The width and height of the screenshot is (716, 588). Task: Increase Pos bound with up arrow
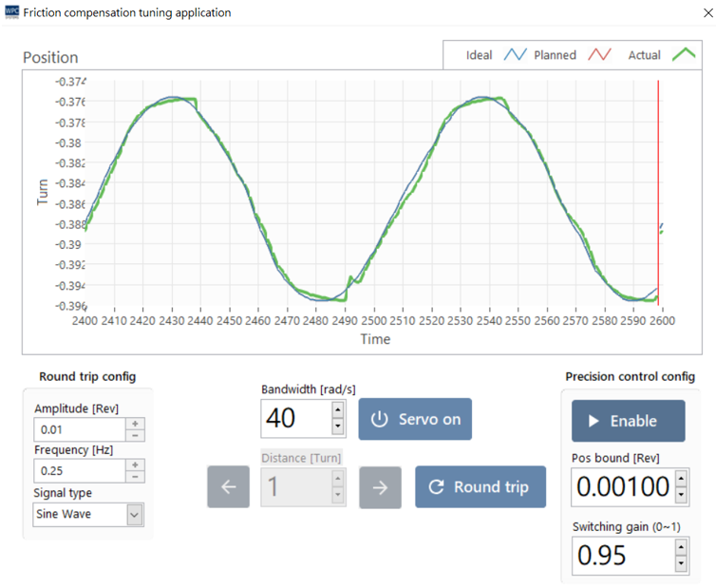(681, 480)
